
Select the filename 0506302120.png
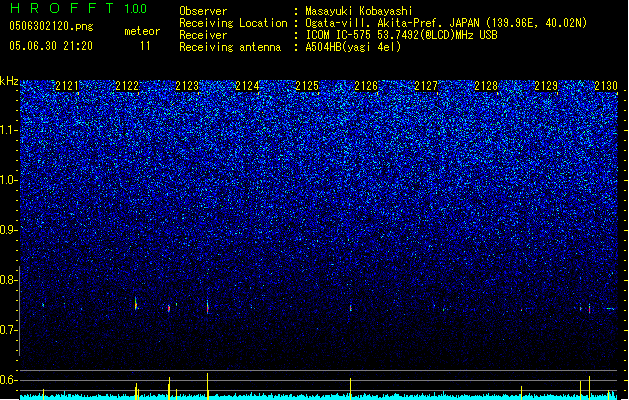click(51, 26)
